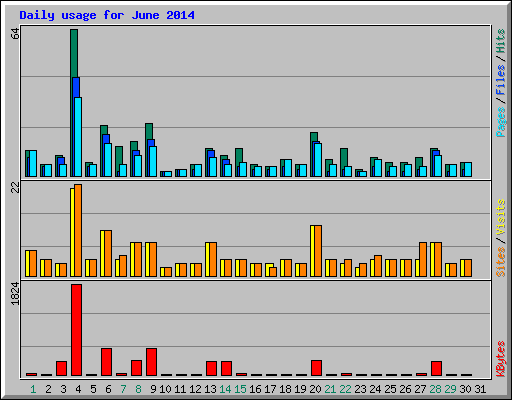Click the red KBytes bar for day 4
Image resolution: width=512 pixels, height=400 pixels.
[76, 330]
